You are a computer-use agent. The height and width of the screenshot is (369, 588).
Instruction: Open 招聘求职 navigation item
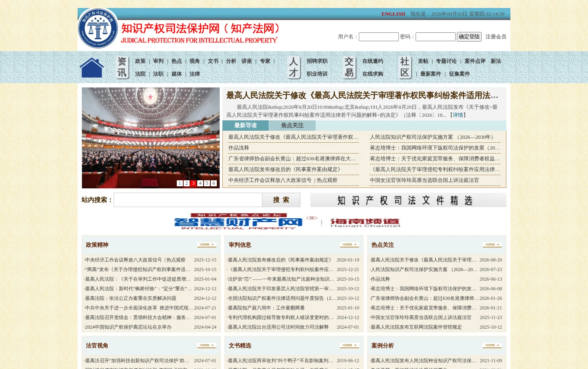317,61
